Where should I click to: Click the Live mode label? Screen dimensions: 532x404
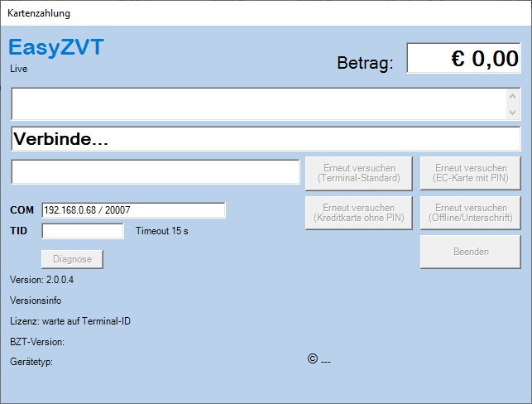(19, 69)
